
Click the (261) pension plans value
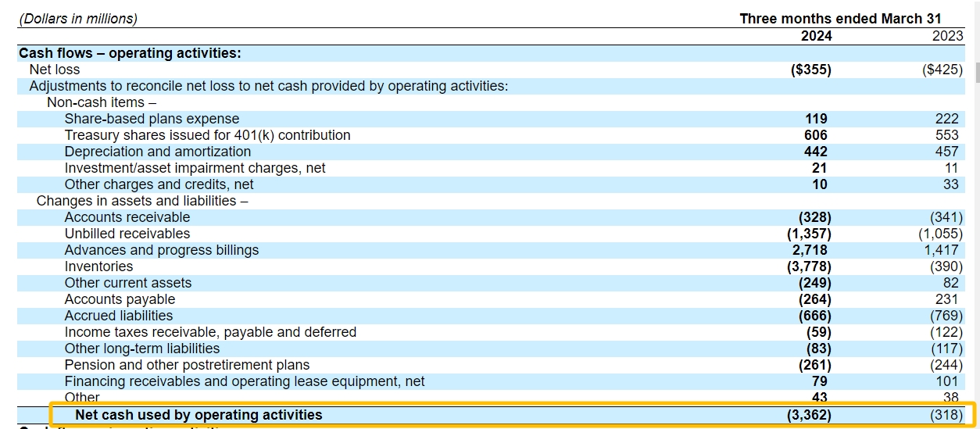[815, 365]
